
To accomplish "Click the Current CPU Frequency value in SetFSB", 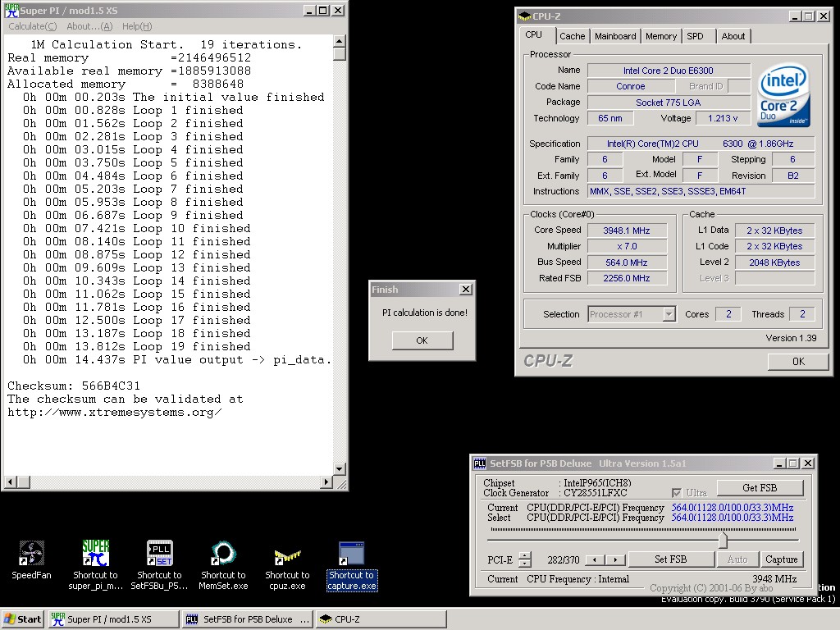I will [x=733, y=508].
